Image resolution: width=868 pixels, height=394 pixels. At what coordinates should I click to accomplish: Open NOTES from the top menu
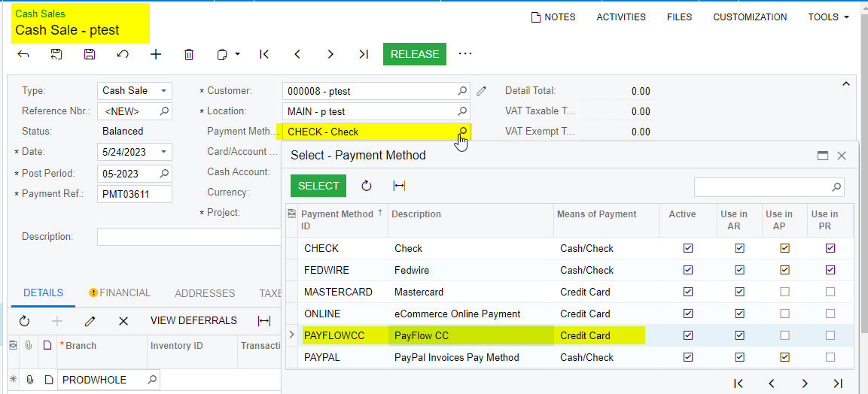[x=553, y=17]
